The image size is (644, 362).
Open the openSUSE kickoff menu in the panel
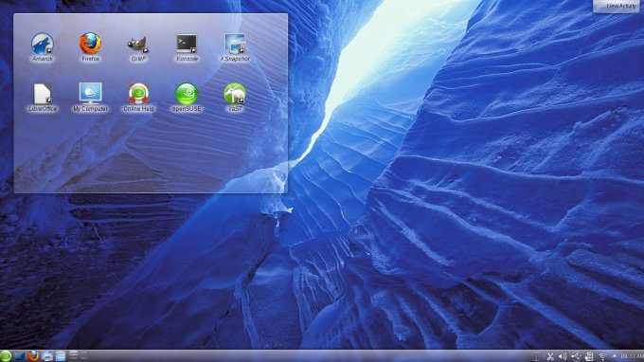click(x=6, y=355)
